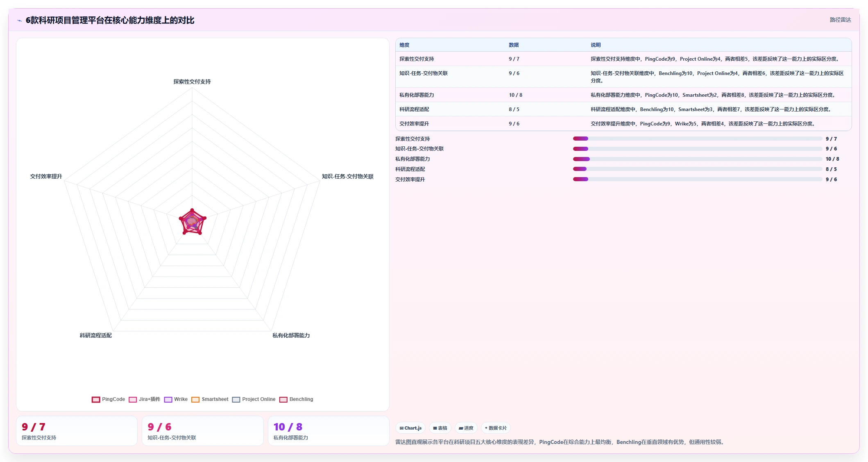Click the 交付效率提升 progress bar
The height and width of the screenshot is (462, 868).
pos(697,179)
